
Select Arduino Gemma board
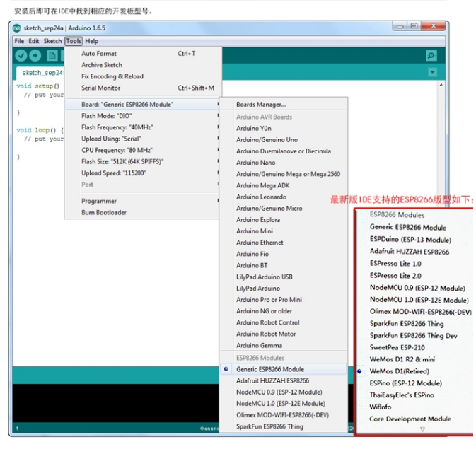(x=283, y=345)
